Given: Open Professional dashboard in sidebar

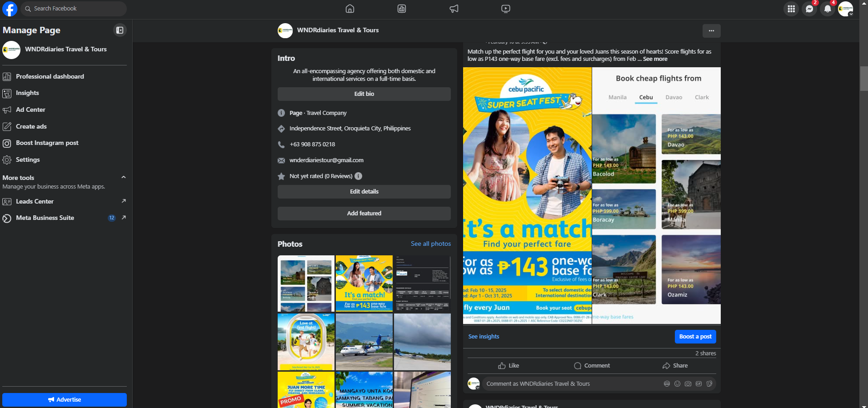Looking at the screenshot, I should coord(65,76).
